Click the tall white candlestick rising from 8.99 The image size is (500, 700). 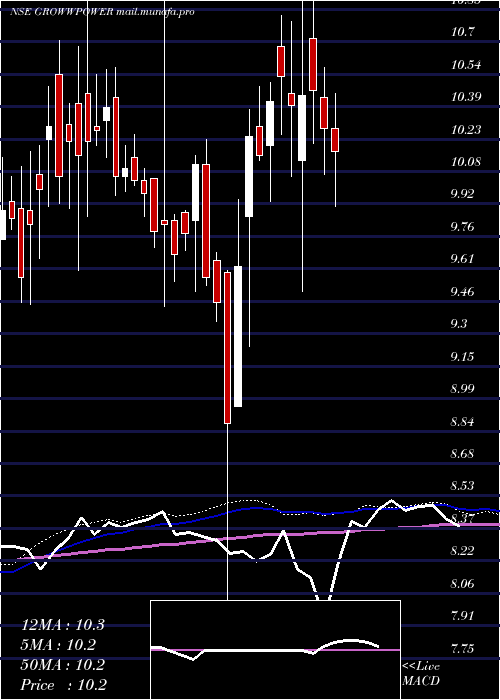coord(238,337)
